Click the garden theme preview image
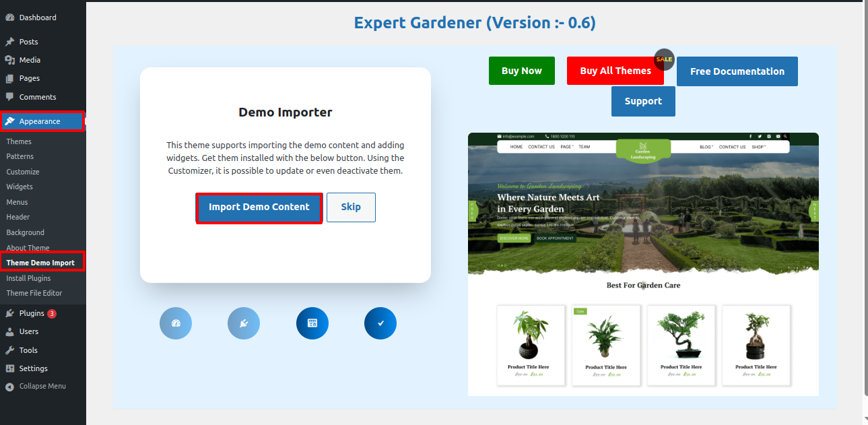Viewport: 868px width, 425px height. pyautogui.click(x=643, y=264)
